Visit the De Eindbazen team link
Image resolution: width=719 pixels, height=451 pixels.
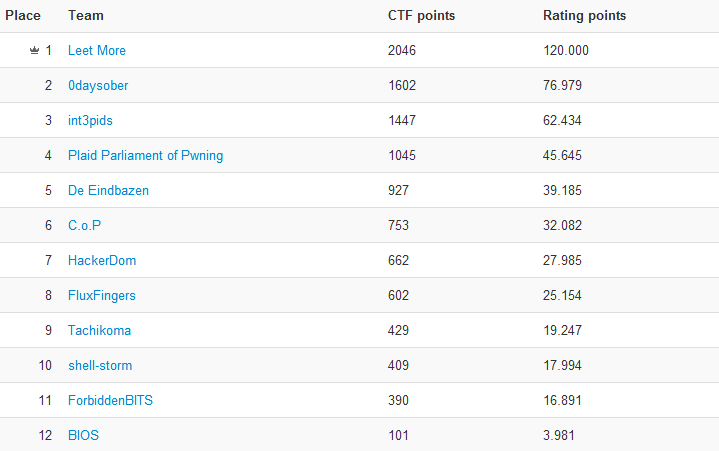tap(108, 191)
